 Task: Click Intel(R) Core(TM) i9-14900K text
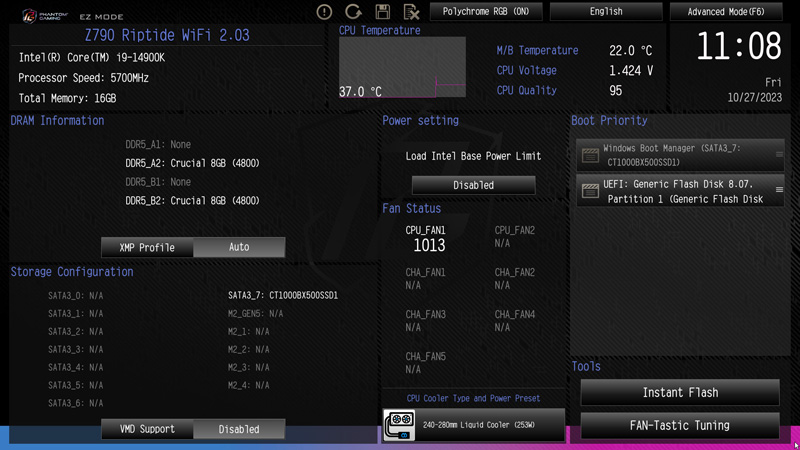coord(92,58)
